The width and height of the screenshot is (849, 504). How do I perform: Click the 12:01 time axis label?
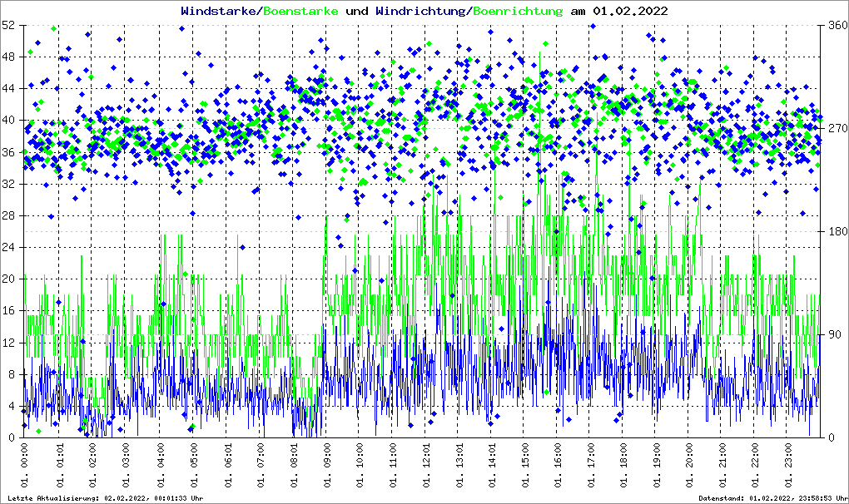coord(426,467)
